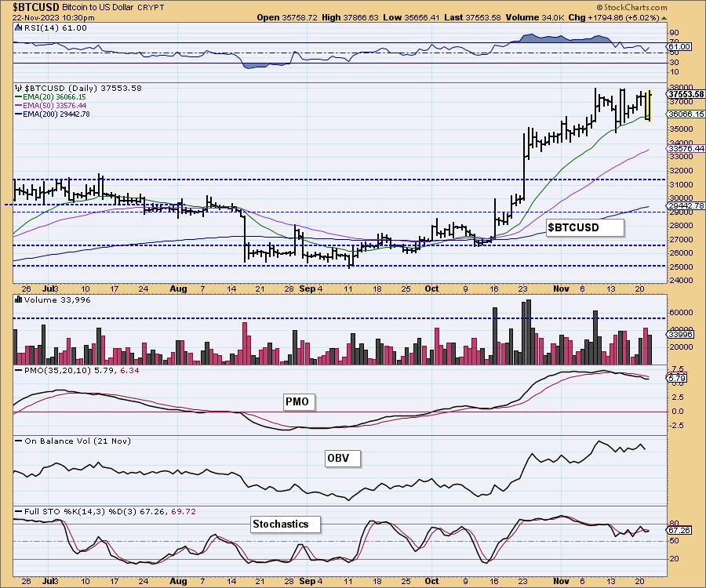
Task: Click the 29442.78 EMA price tag on axis
Action: [686, 205]
